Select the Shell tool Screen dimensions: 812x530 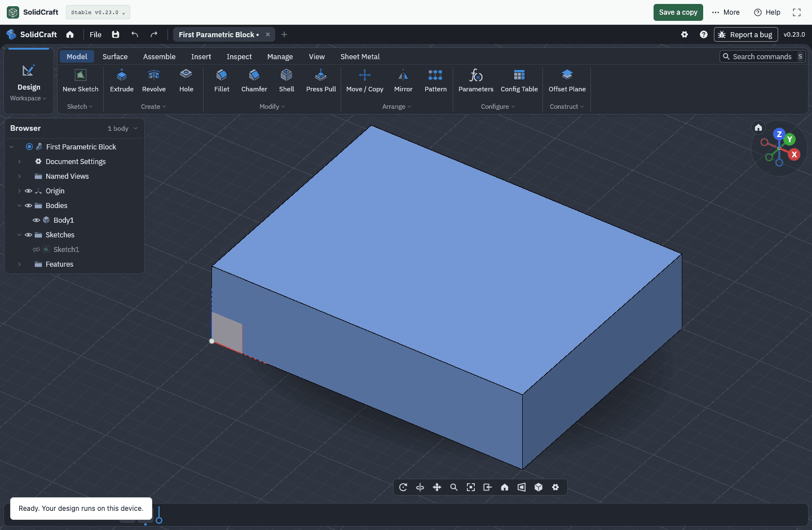point(286,81)
